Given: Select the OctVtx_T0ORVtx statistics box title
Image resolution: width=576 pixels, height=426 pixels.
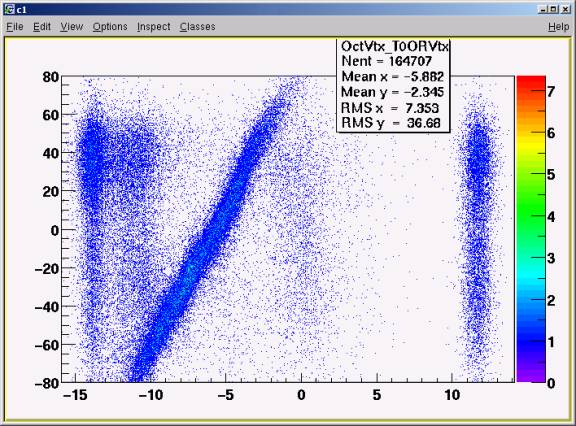Looking at the screenshot, I should tap(395, 46).
